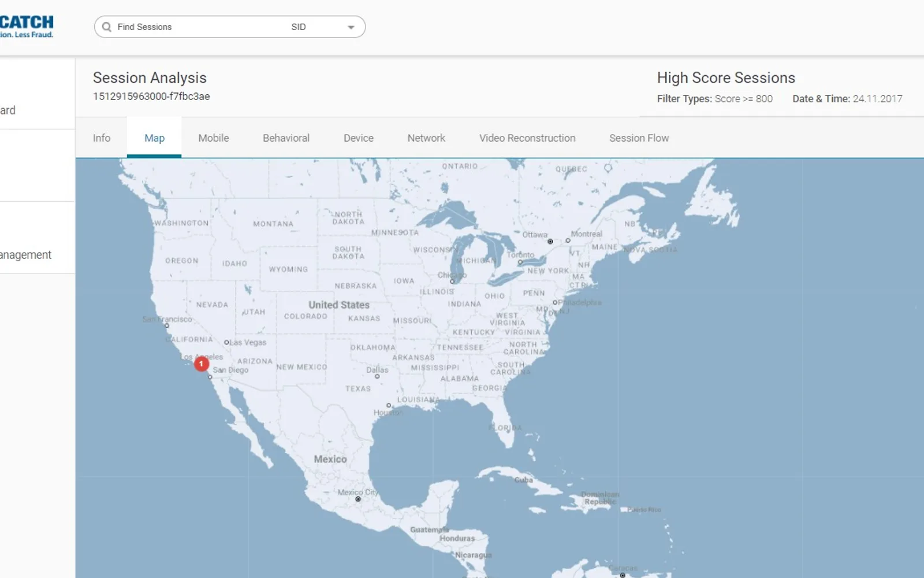Click the date 24.11.2017 value
This screenshot has height=578, width=924.
[x=877, y=99]
